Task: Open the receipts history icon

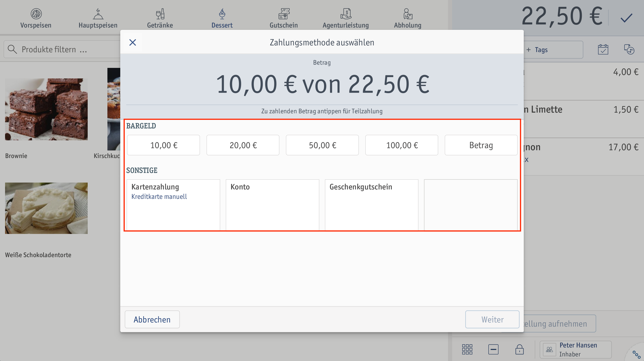Action: point(629,50)
